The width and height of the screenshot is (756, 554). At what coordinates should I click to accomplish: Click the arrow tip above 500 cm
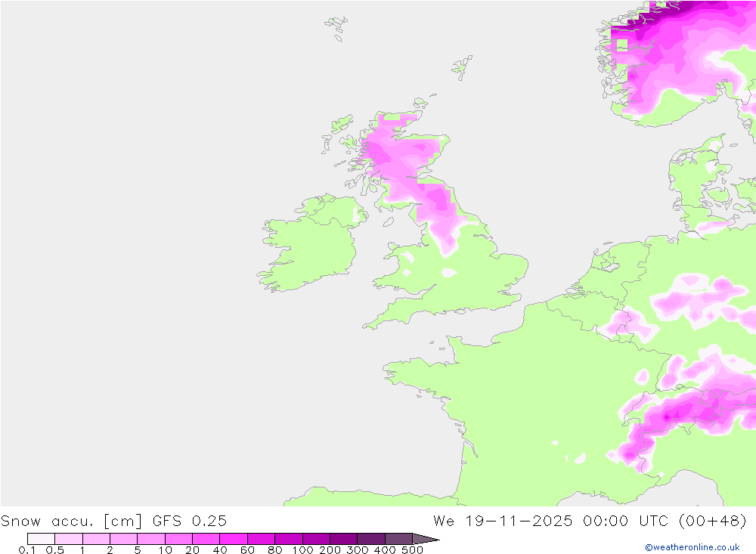pyautogui.click(x=426, y=539)
